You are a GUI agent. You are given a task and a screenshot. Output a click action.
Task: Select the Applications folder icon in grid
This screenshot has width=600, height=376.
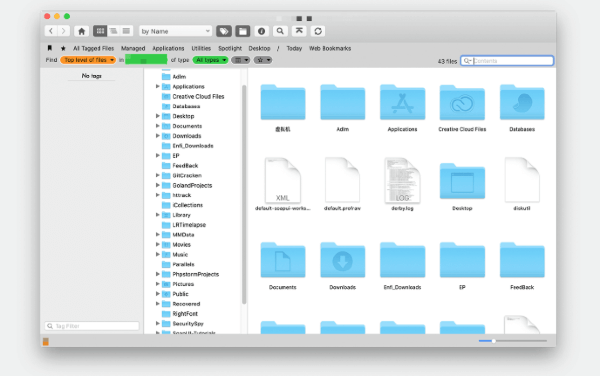402,103
